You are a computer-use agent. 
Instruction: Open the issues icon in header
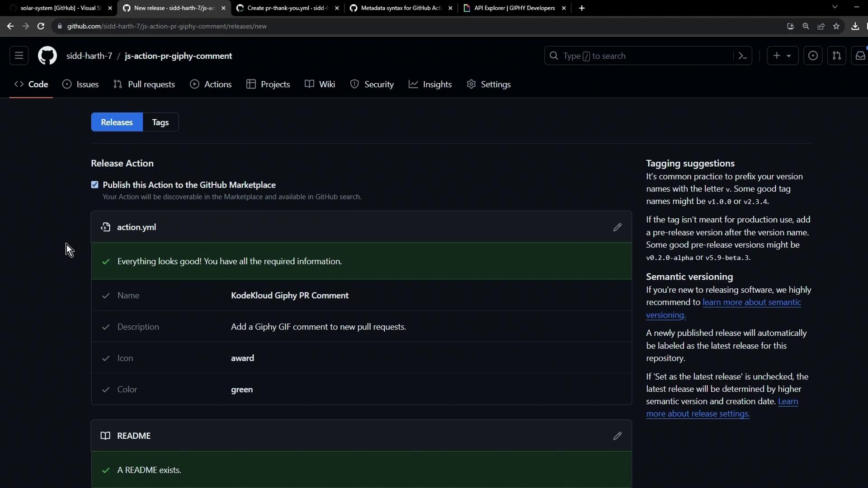coord(812,56)
